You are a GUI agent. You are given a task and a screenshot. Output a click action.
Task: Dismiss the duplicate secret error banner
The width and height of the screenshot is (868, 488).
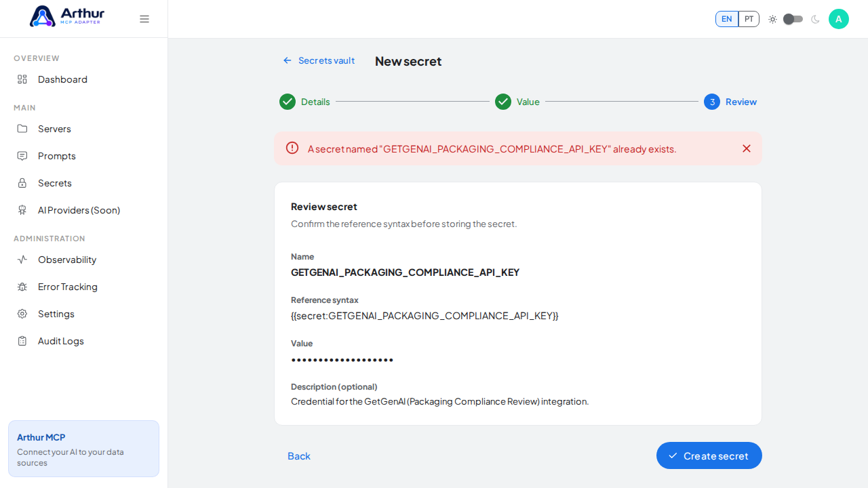pyautogui.click(x=747, y=148)
